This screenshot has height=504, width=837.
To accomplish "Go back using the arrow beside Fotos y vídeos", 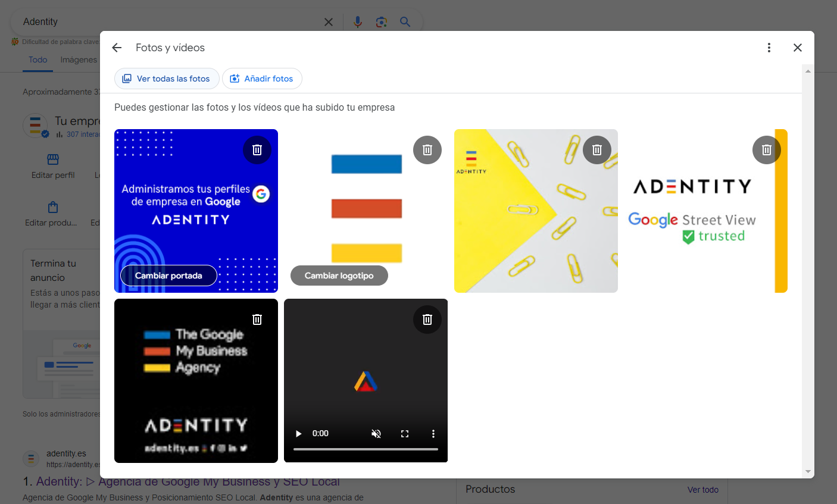I will coord(117,48).
